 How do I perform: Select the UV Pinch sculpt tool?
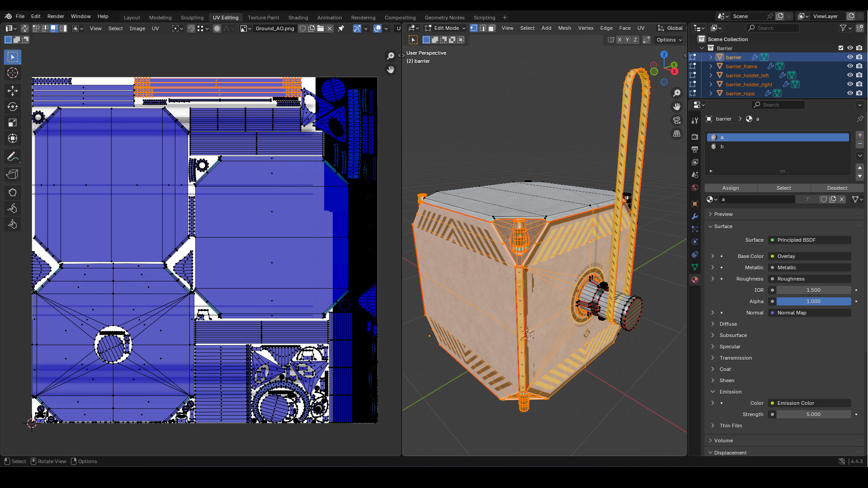(13, 224)
